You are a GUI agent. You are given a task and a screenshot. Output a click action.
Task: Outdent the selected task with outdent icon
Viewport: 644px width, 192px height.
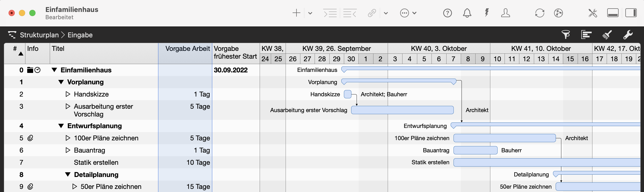(350, 13)
